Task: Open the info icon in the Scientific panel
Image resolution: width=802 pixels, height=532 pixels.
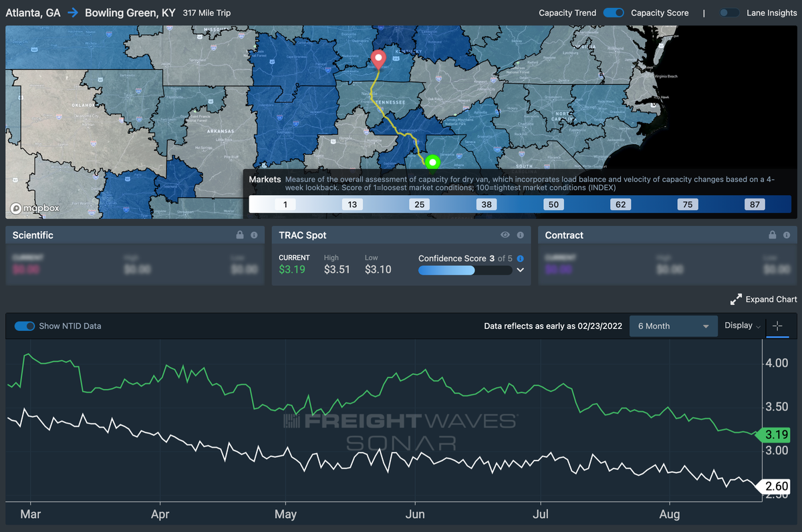Action: [254, 235]
